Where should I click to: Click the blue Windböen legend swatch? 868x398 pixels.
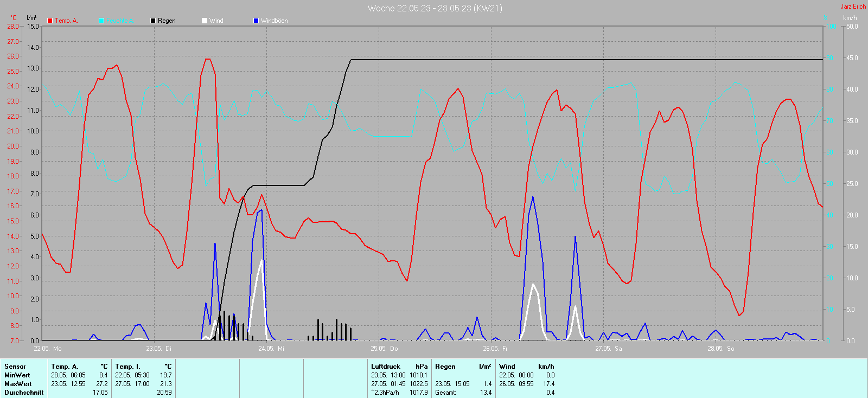[256, 21]
